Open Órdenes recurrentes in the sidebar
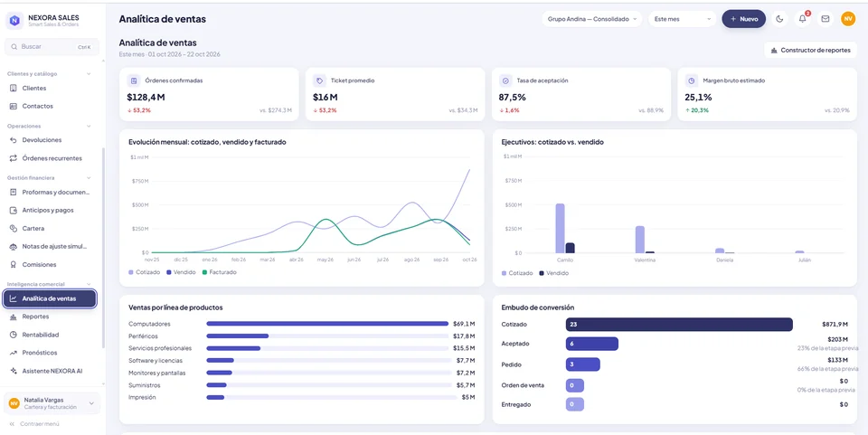The width and height of the screenshot is (868, 435). click(x=50, y=158)
